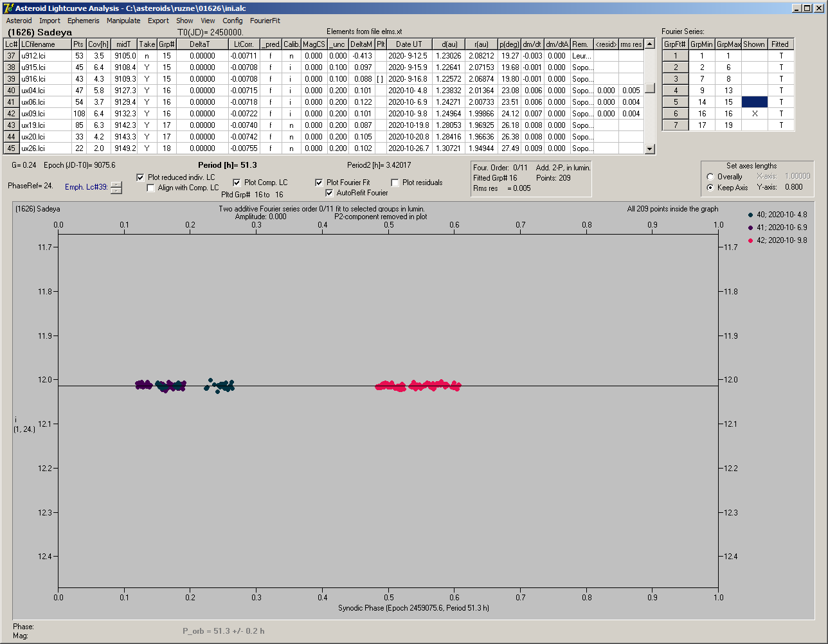Click Fourier Series group button 2
The width and height of the screenshot is (828, 644).
(x=676, y=67)
